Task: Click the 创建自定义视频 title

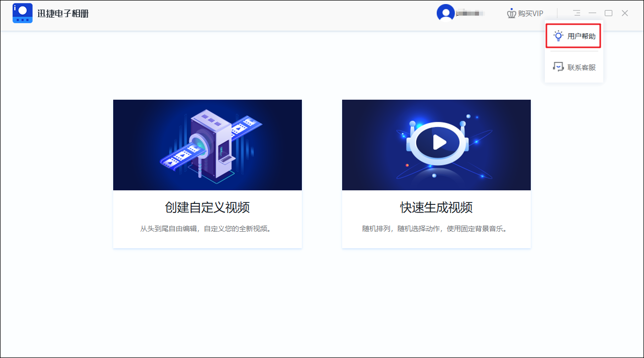Action: tap(207, 207)
